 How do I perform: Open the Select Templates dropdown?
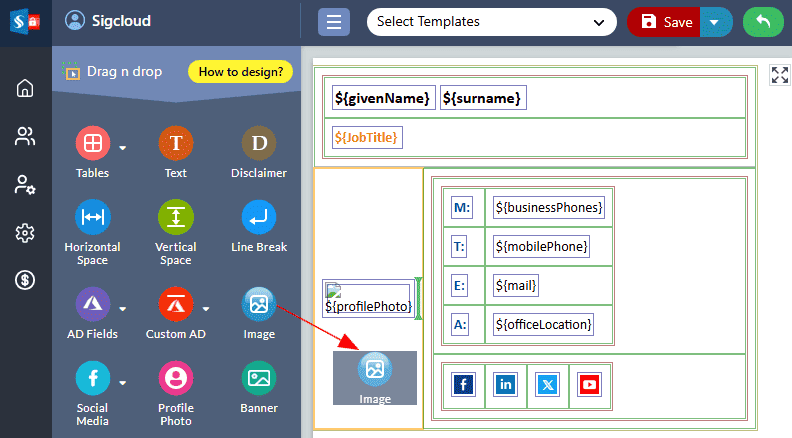tap(491, 22)
